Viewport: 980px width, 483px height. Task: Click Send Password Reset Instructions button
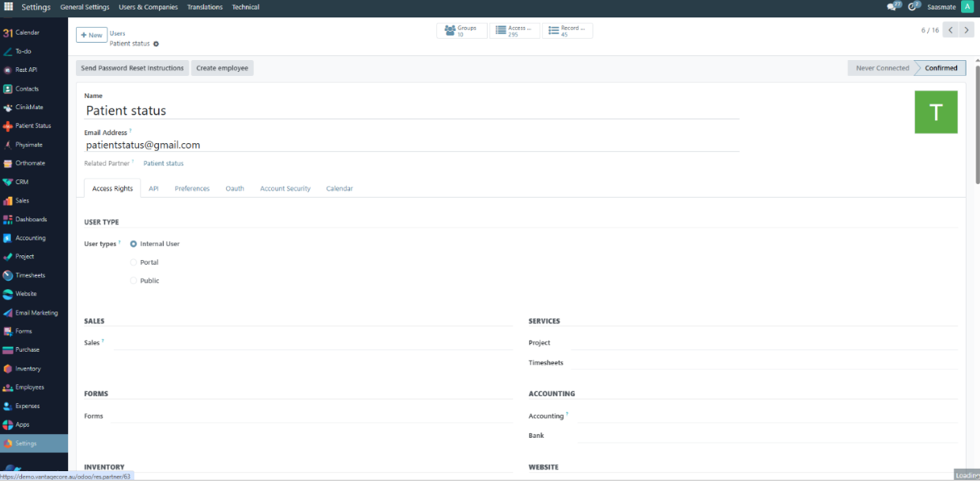[132, 68]
